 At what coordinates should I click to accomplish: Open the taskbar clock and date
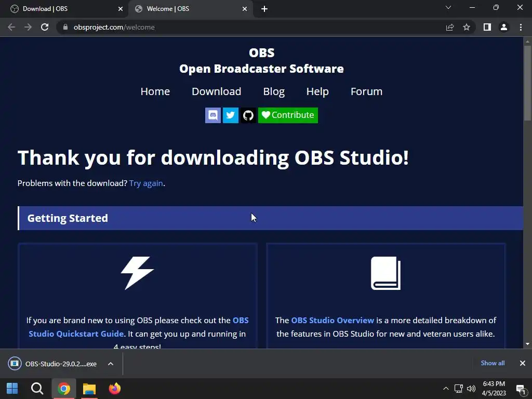click(x=494, y=389)
